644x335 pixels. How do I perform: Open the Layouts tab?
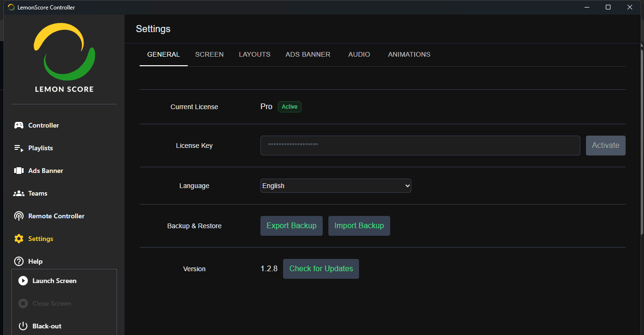tap(254, 54)
